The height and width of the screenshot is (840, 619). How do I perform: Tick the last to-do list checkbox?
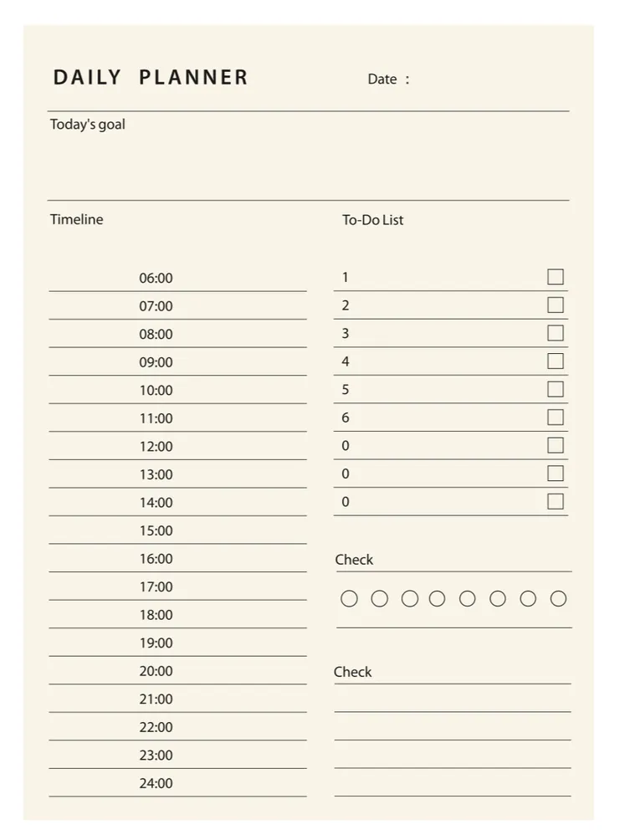click(555, 501)
